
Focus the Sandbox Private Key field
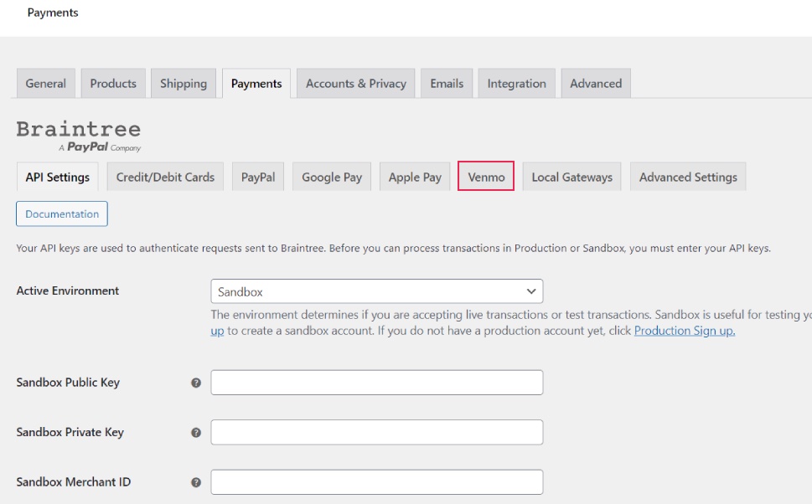click(376, 432)
